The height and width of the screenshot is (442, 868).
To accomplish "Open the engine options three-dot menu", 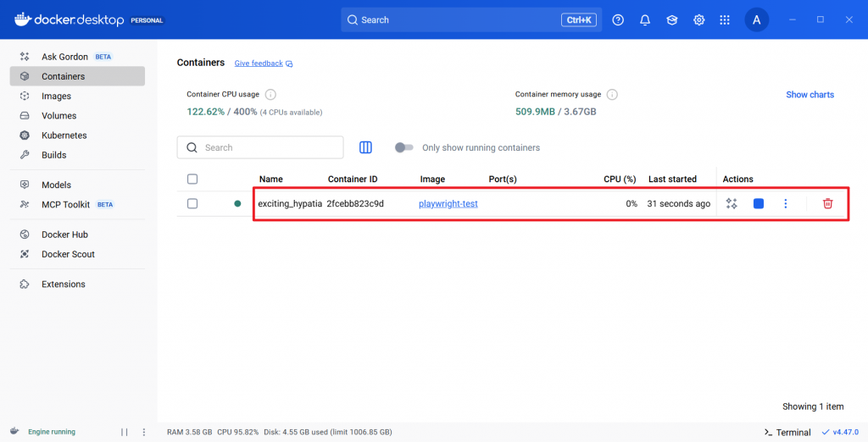I will coord(144,432).
